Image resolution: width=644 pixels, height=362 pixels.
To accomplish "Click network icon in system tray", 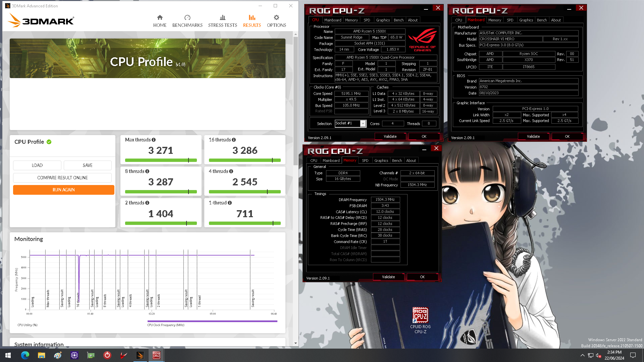I will coord(590,355).
